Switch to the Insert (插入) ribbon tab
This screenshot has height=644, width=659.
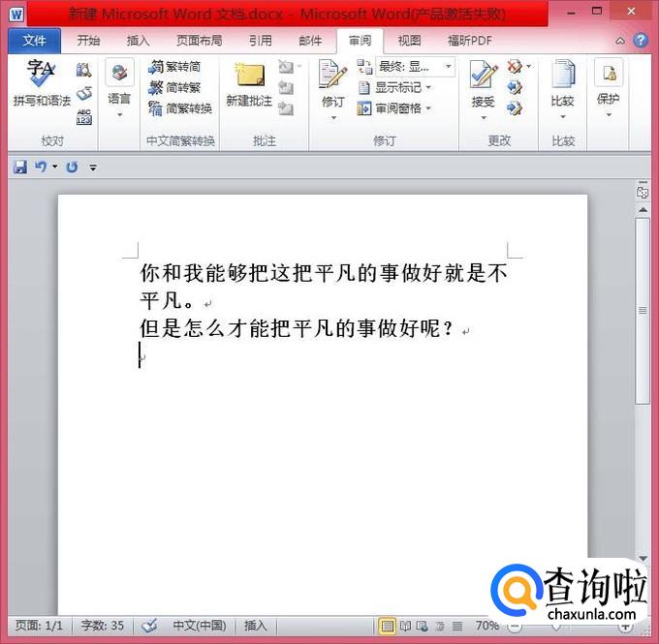(139, 41)
